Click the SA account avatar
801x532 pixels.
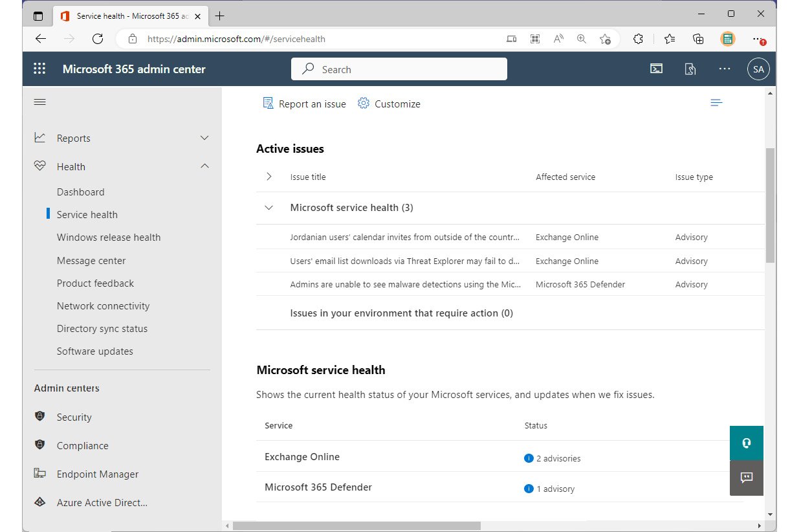coord(758,69)
